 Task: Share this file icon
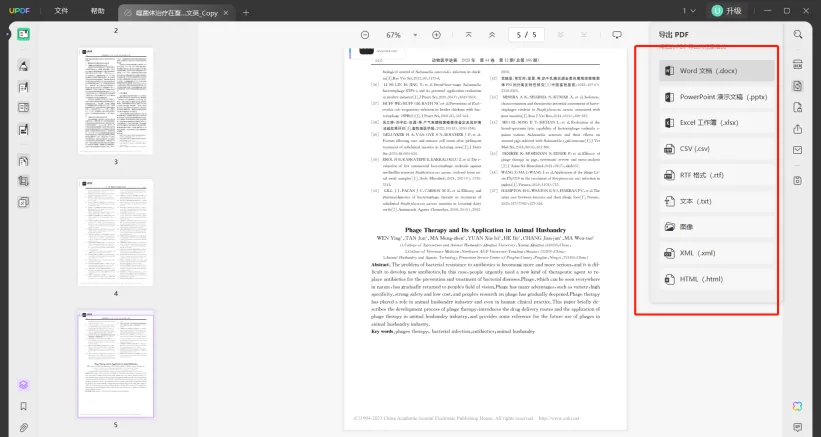pos(797,129)
